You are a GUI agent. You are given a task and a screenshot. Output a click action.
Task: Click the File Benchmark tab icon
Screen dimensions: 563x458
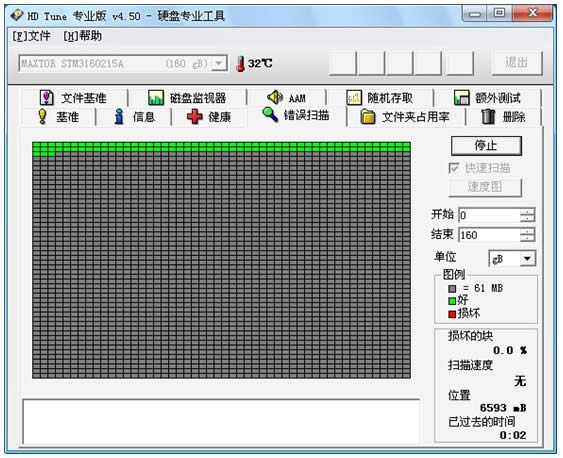point(47,98)
